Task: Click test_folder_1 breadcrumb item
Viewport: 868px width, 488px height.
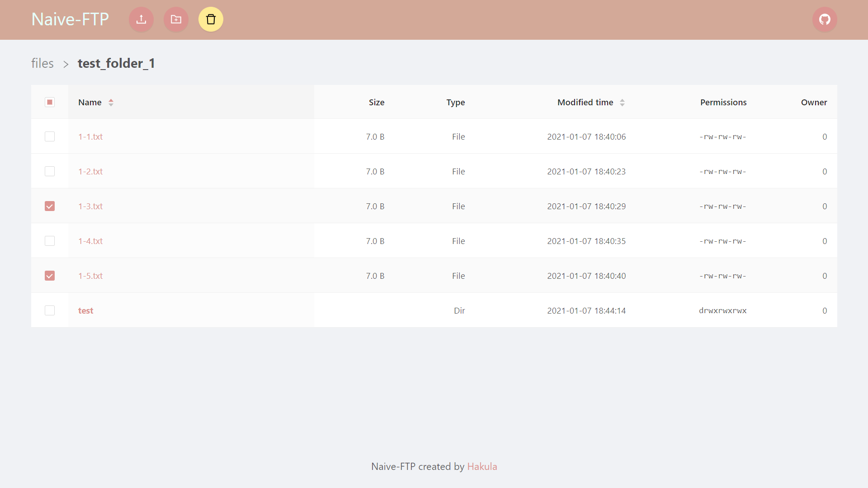Action: [x=116, y=63]
